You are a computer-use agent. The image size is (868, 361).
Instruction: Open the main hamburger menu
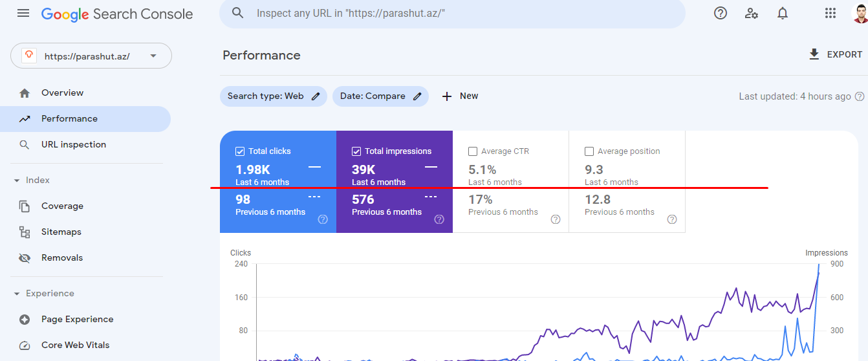pos(23,14)
